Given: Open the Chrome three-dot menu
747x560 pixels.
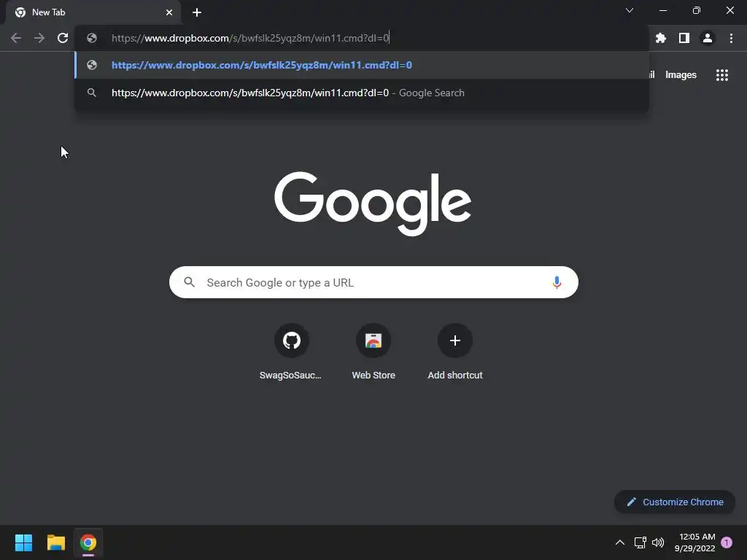Looking at the screenshot, I should pos(731,38).
